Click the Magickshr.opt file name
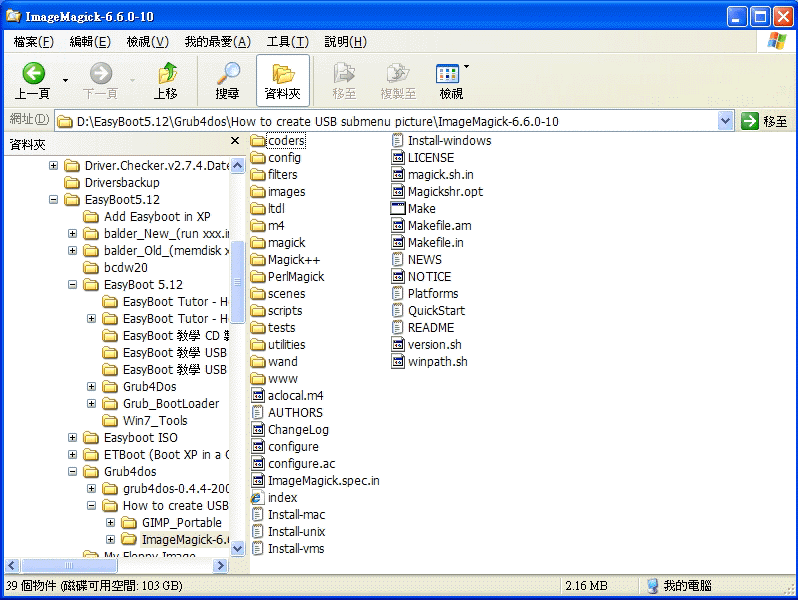This screenshot has height=600, width=798. coord(445,192)
